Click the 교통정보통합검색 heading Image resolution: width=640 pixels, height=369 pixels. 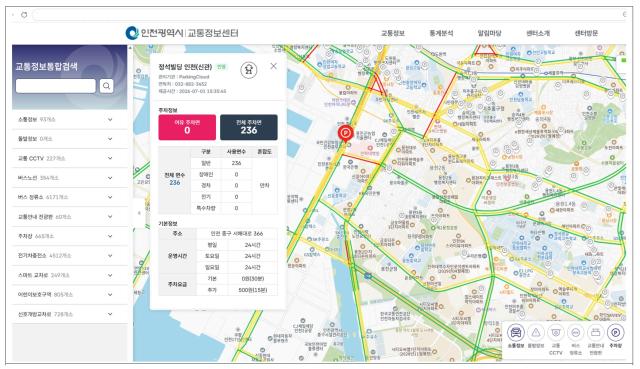tap(46, 67)
